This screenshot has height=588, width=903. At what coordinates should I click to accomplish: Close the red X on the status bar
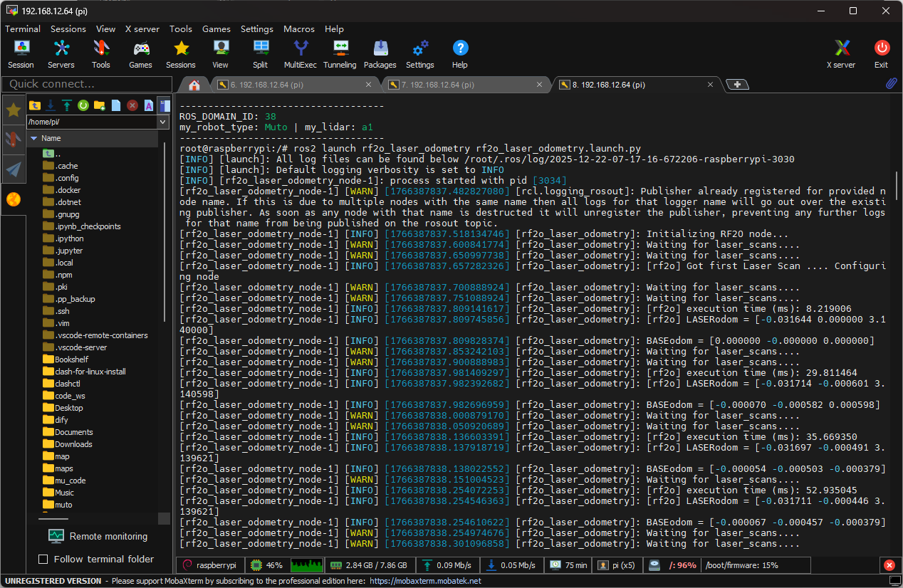click(x=889, y=565)
